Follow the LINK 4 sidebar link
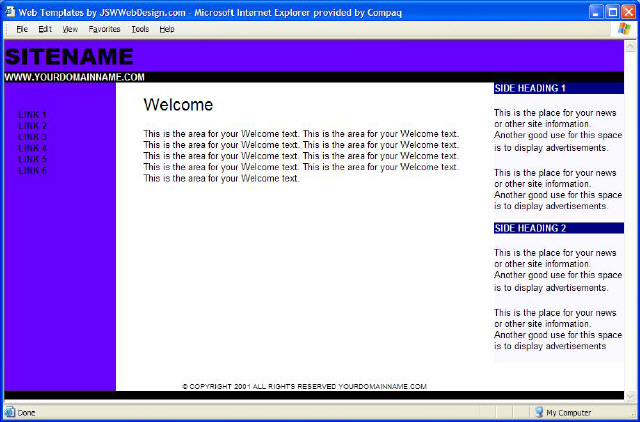Screen dimensions: 640x422 (32, 148)
